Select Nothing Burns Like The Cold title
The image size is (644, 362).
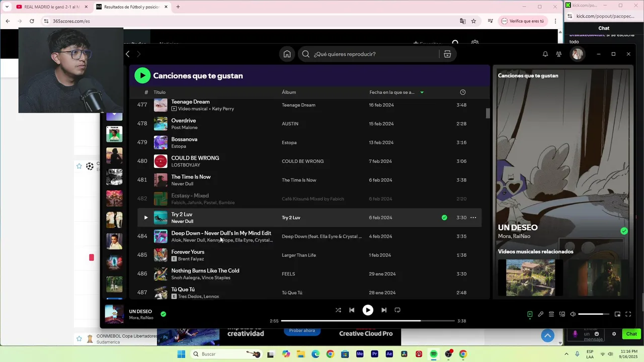click(x=205, y=271)
